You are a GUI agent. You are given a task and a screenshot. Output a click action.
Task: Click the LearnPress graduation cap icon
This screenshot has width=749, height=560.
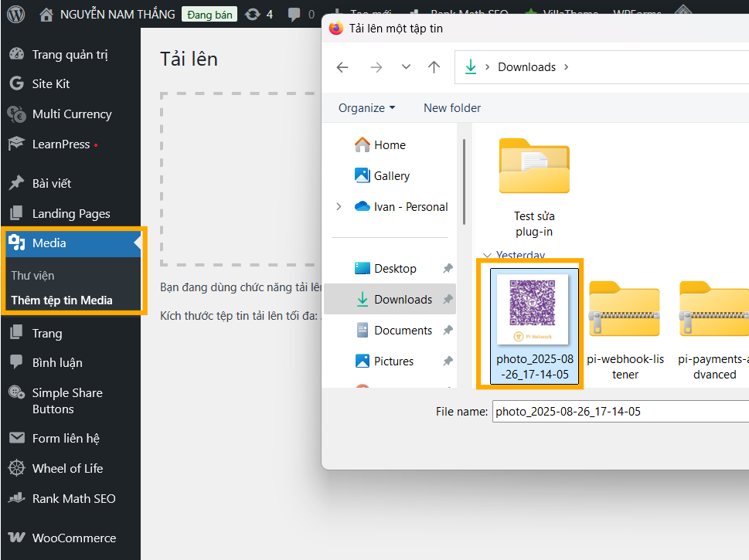point(16,143)
